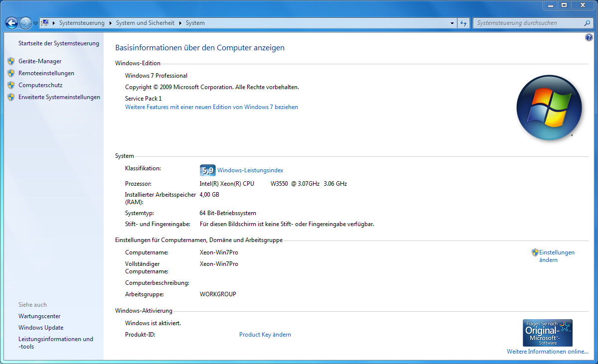Open Windows-Leistungsindex link

click(250, 170)
